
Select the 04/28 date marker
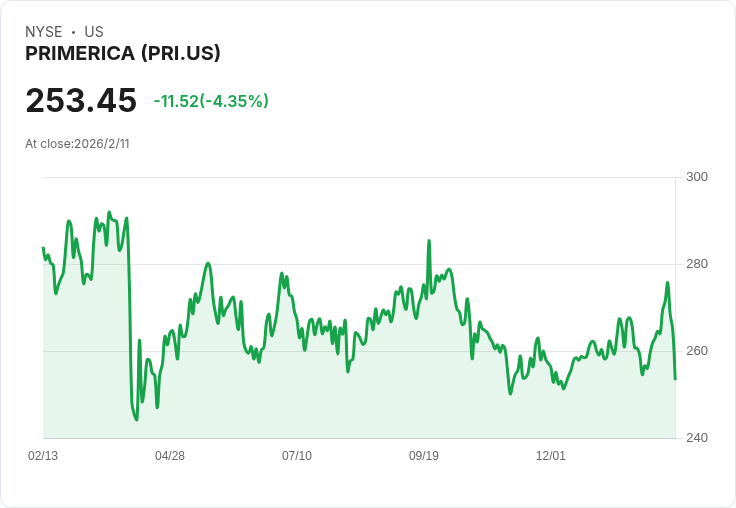[x=170, y=456]
